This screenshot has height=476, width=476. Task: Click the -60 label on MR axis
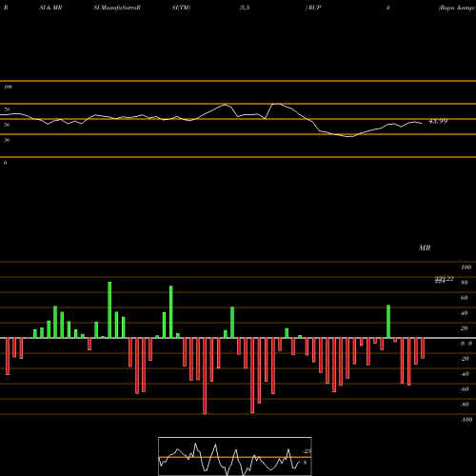click(x=465, y=389)
